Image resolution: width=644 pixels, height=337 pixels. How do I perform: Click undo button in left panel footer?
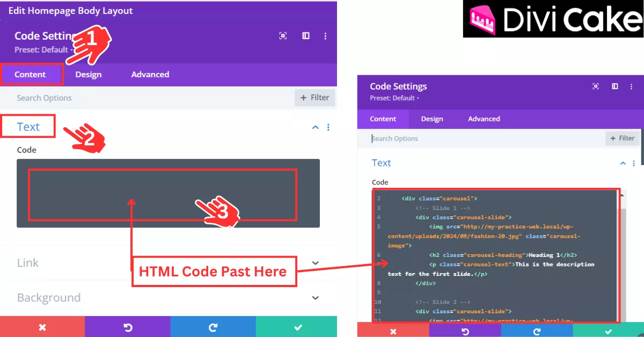(x=128, y=327)
